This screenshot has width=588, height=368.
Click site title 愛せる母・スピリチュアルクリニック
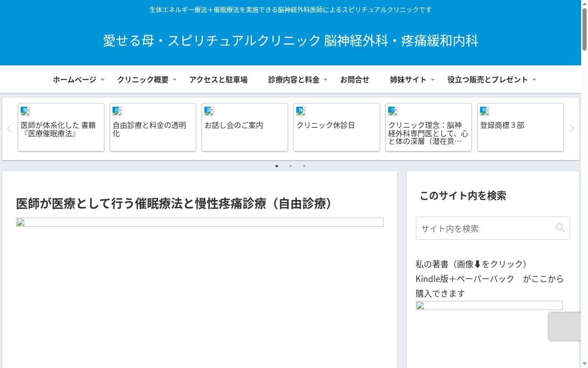(290, 40)
